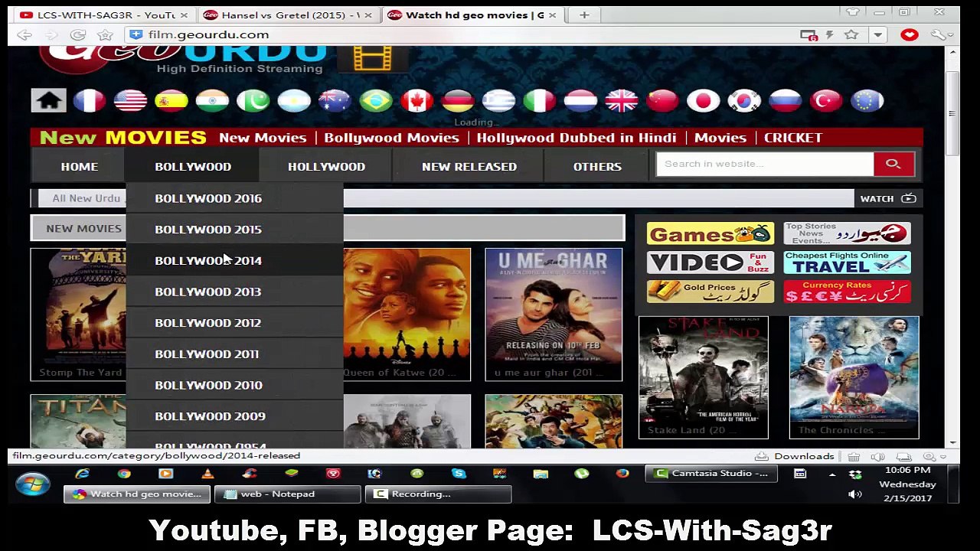The height and width of the screenshot is (551, 980).
Task: Choose Bollywood 2010 from the dropdown
Action: coord(234,385)
